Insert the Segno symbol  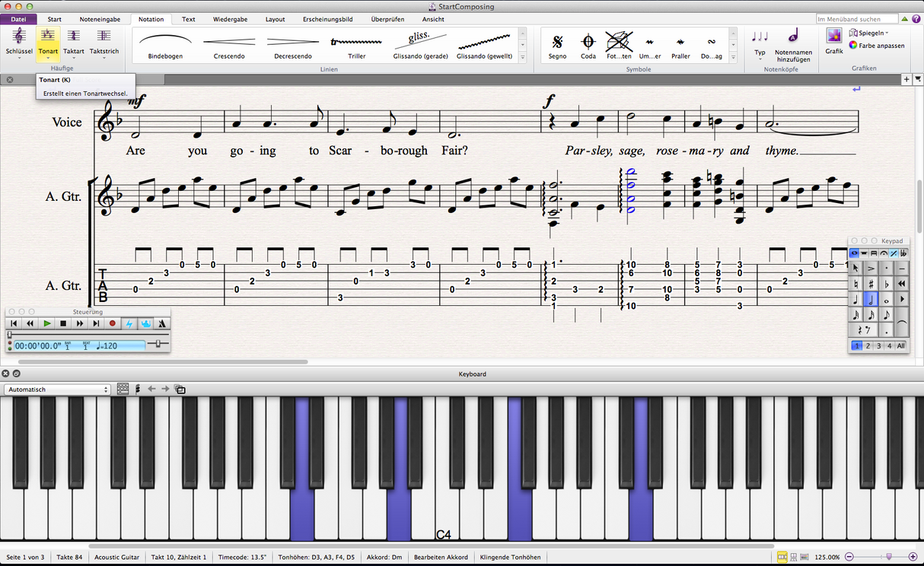558,45
